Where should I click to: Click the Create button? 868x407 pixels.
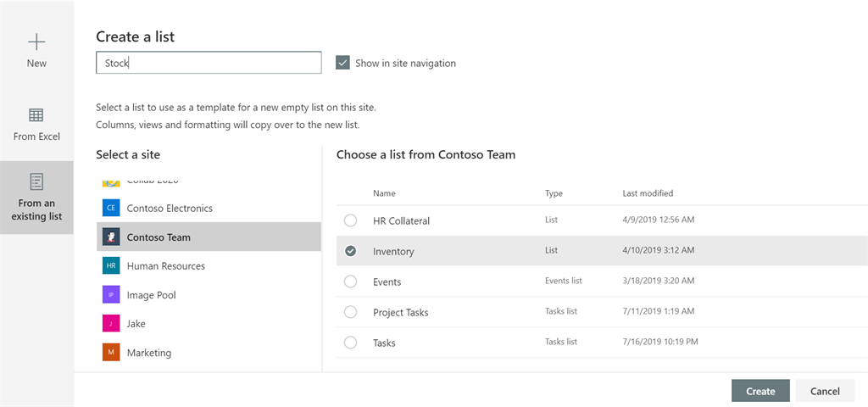(x=760, y=391)
